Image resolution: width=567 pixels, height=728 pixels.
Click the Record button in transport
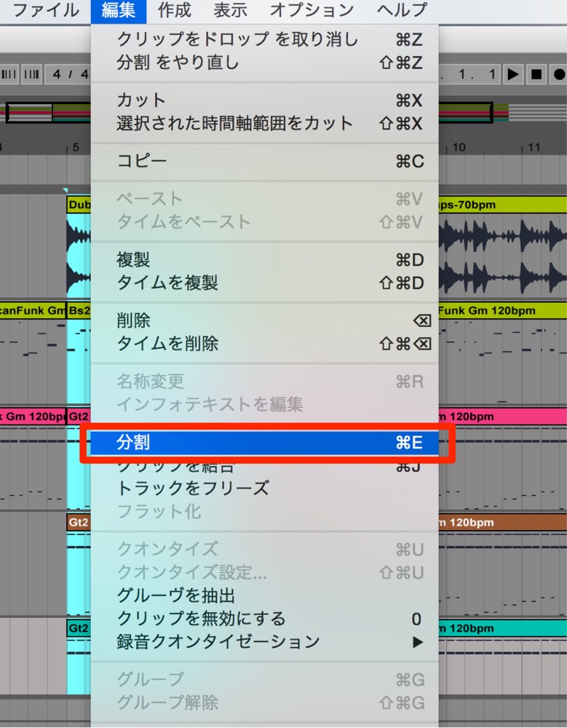[x=559, y=74]
